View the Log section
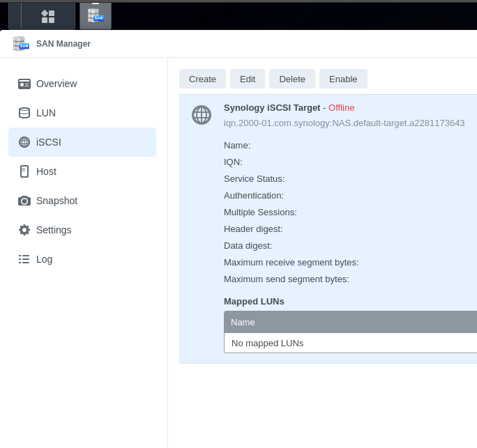Screen dimensions: 477x448 pos(82,259)
